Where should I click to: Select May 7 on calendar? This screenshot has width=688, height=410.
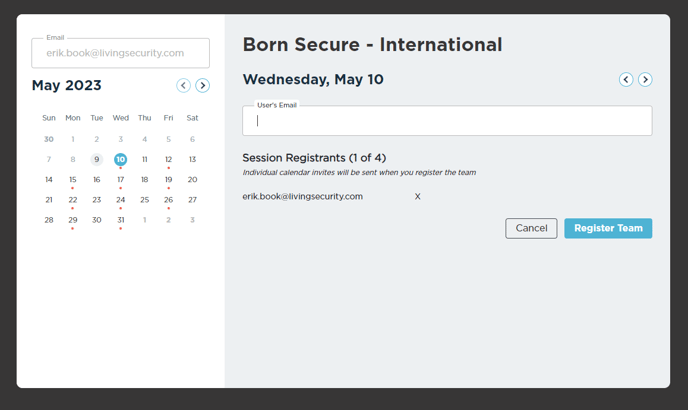pos(49,159)
